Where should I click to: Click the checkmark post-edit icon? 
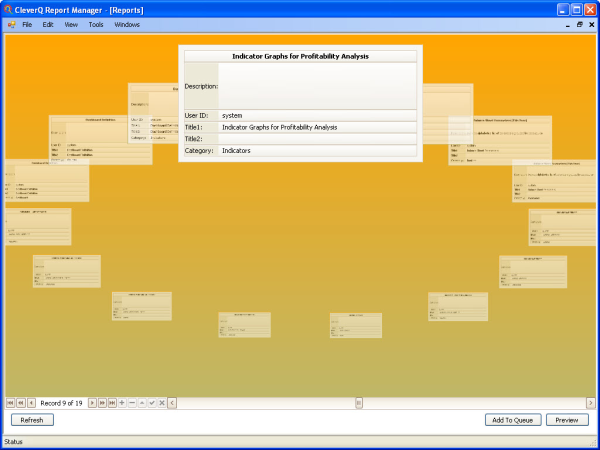point(152,402)
